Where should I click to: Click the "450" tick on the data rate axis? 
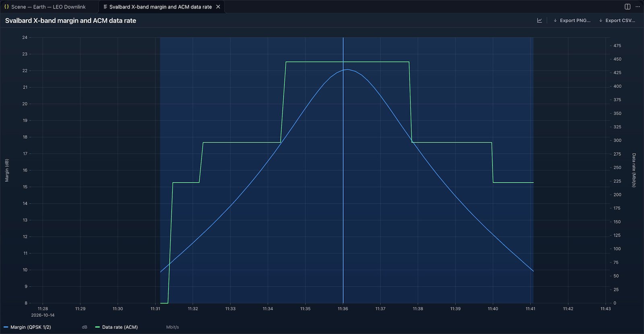(x=617, y=59)
